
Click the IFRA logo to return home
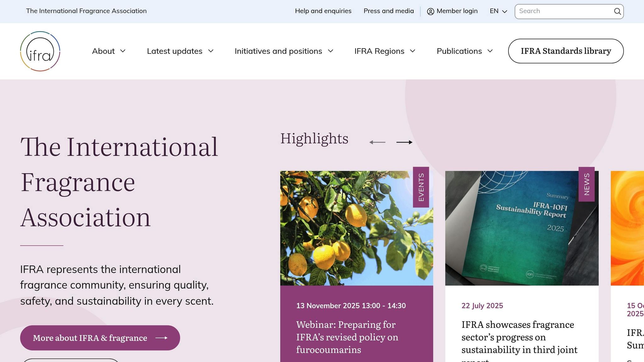pyautogui.click(x=40, y=51)
